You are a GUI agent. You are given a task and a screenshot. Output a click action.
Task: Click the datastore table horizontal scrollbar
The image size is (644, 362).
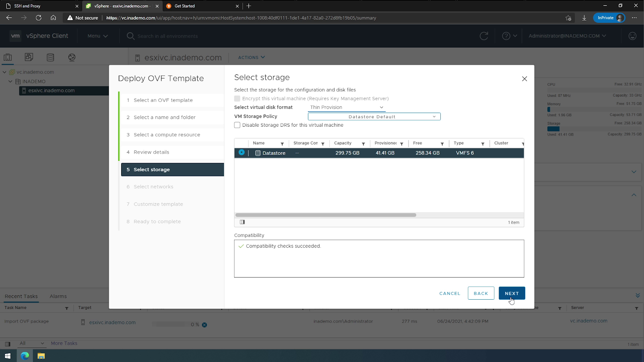click(326, 215)
